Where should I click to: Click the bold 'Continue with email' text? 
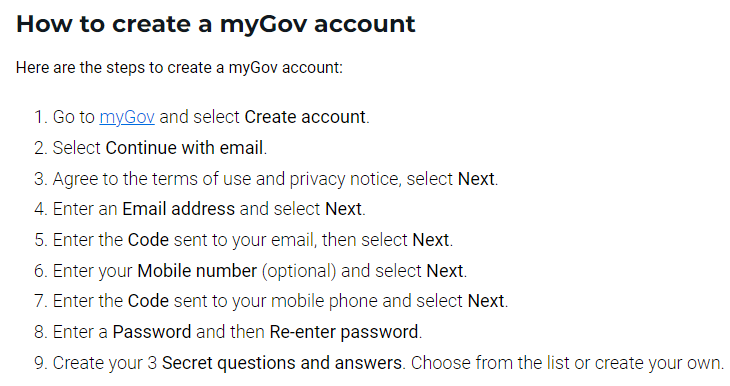(x=184, y=148)
